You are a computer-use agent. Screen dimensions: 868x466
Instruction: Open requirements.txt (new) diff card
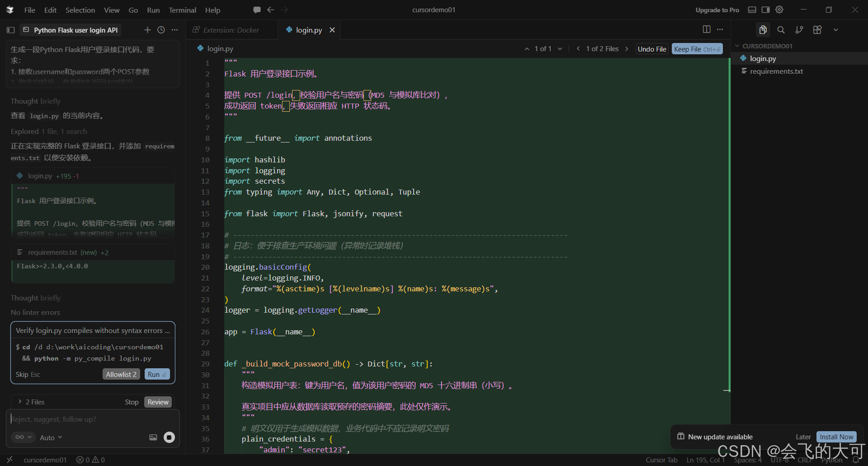point(93,252)
